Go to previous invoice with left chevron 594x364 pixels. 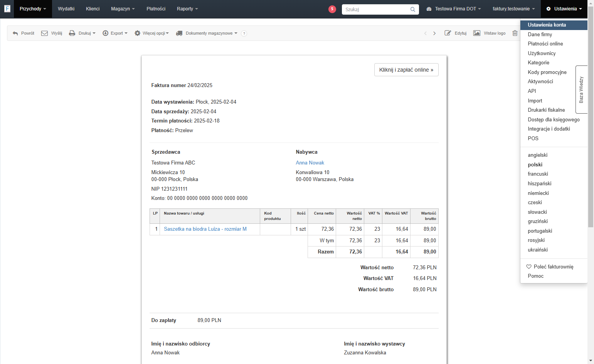(x=426, y=33)
